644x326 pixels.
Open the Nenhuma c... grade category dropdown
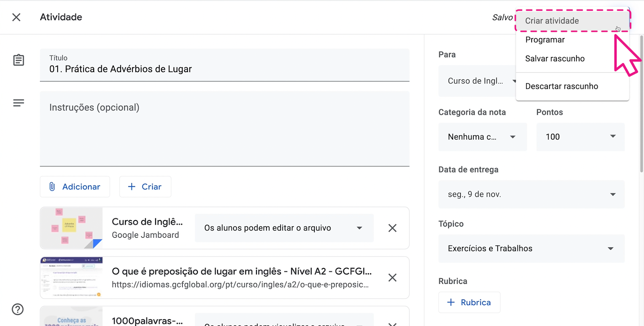pyautogui.click(x=483, y=137)
